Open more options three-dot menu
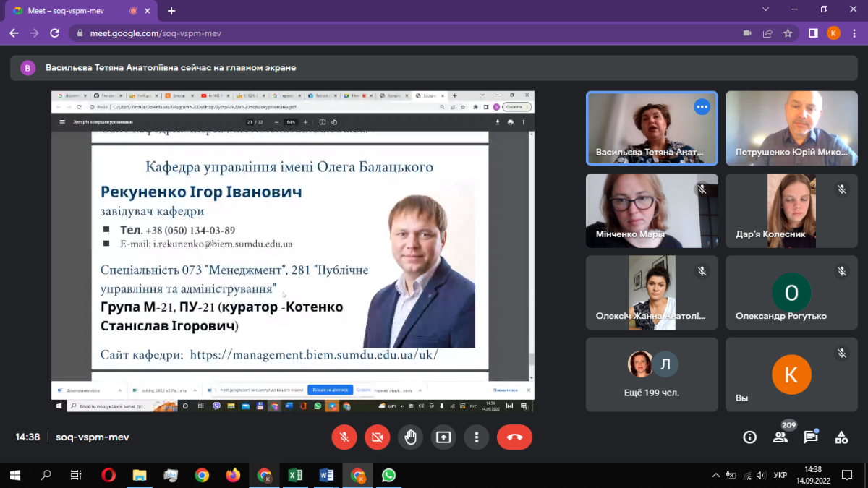The width and height of the screenshot is (868, 488). 476,437
